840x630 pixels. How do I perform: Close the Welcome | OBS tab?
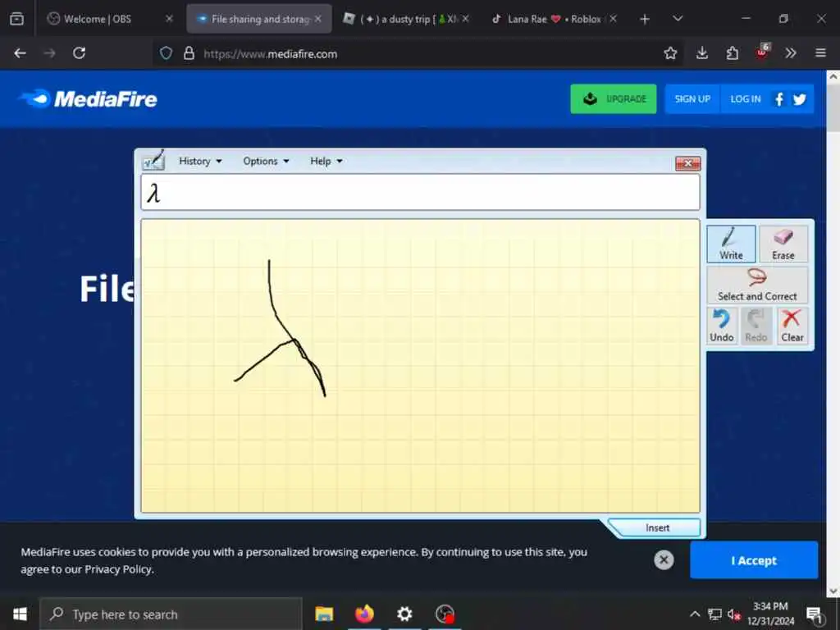[169, 19]
